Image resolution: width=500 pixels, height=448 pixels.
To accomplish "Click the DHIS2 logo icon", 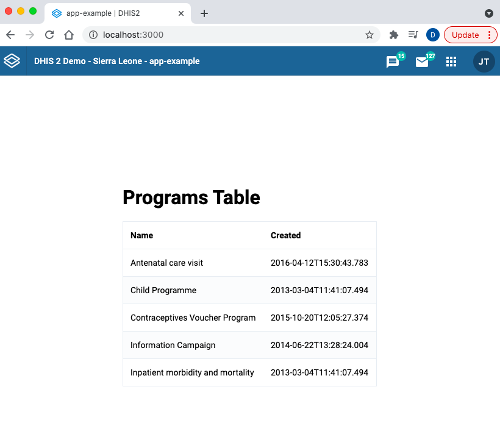I will [12, 61].
